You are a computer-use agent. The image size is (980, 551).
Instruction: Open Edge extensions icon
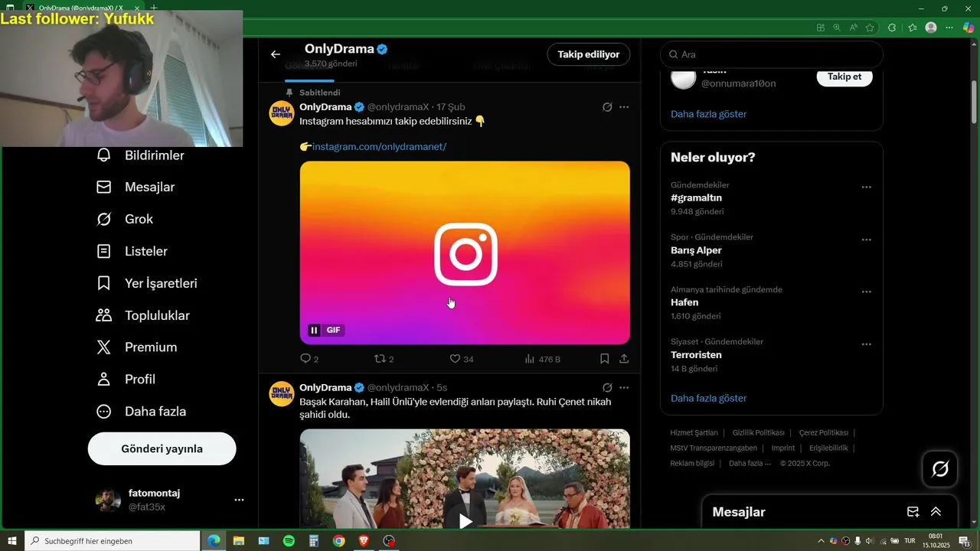pyautogui.click(x=892, y=28)
